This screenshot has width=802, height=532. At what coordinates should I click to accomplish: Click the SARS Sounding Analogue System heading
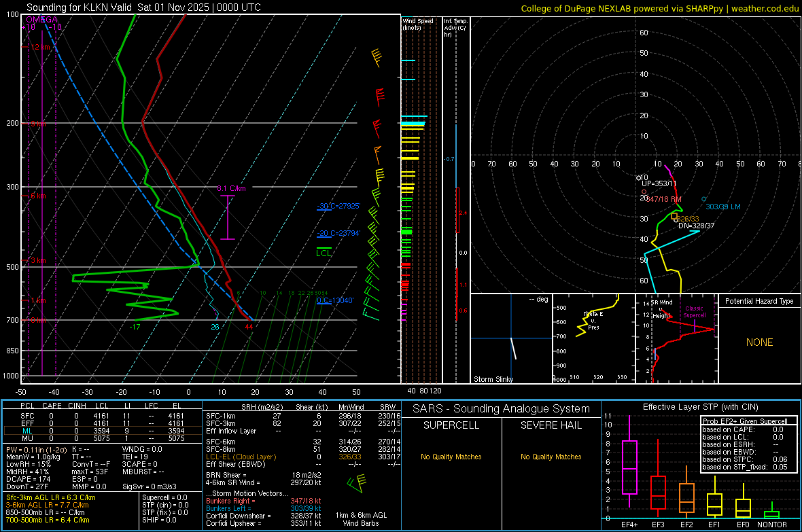click(x=502, y=409)
